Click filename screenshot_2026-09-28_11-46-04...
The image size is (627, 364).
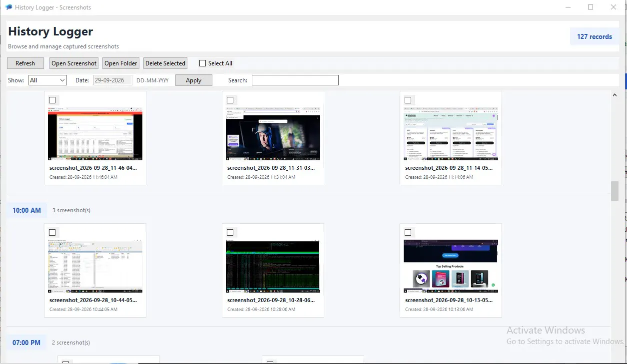pos(93,168)
